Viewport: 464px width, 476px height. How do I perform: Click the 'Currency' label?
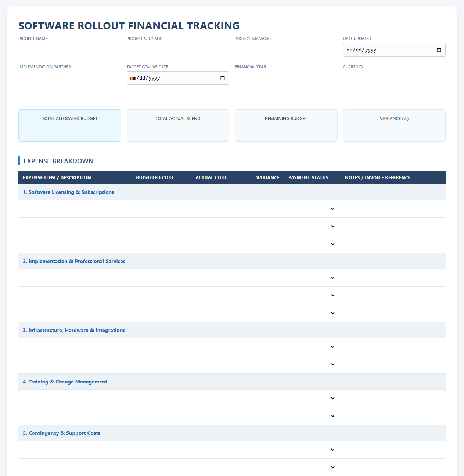(x=353, y=67)
